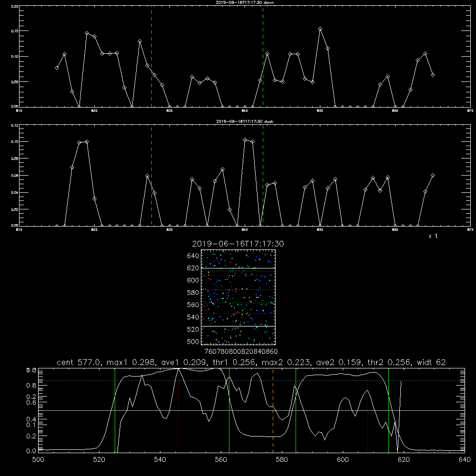
Task: Click the 'thr1 0.256' threshold value
Action: 235,362
